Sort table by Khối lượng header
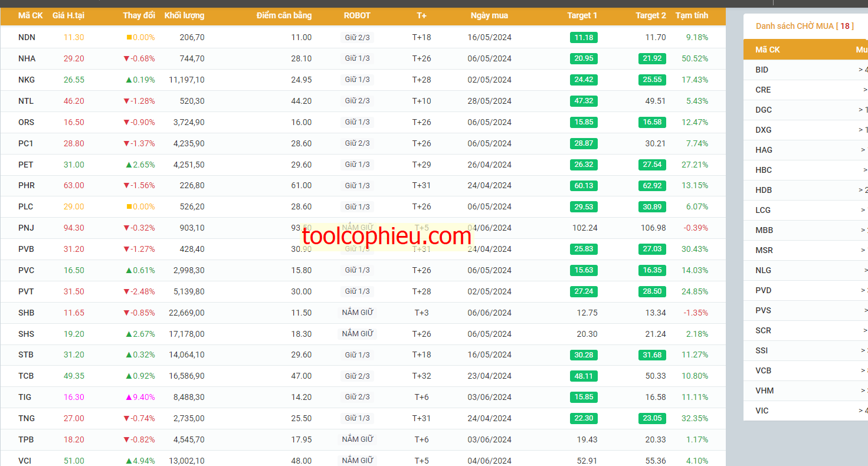This screenshot has height=466, width=868. [184, 15]
